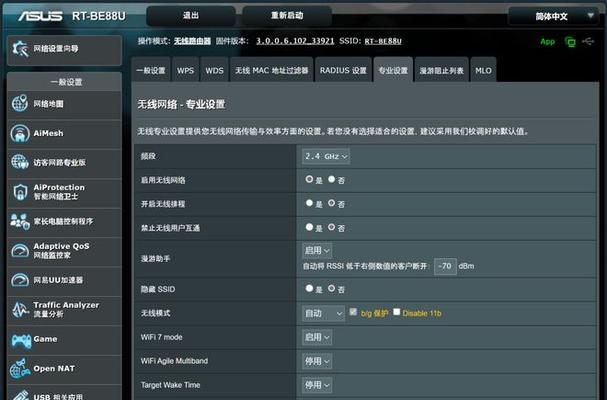Click the 一般设置 sidebar header
607x400 pixels.
coord(65,82)
